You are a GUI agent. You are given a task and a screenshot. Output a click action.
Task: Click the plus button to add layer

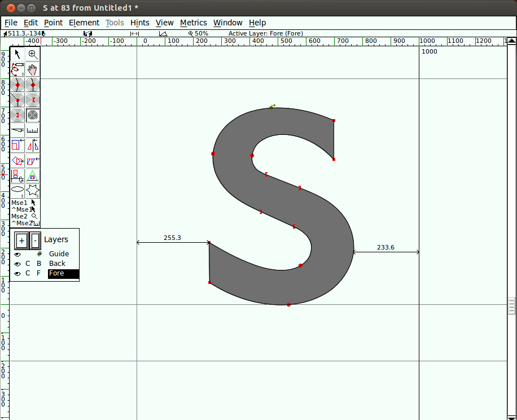pyautogui.click(x=21, y=240)
